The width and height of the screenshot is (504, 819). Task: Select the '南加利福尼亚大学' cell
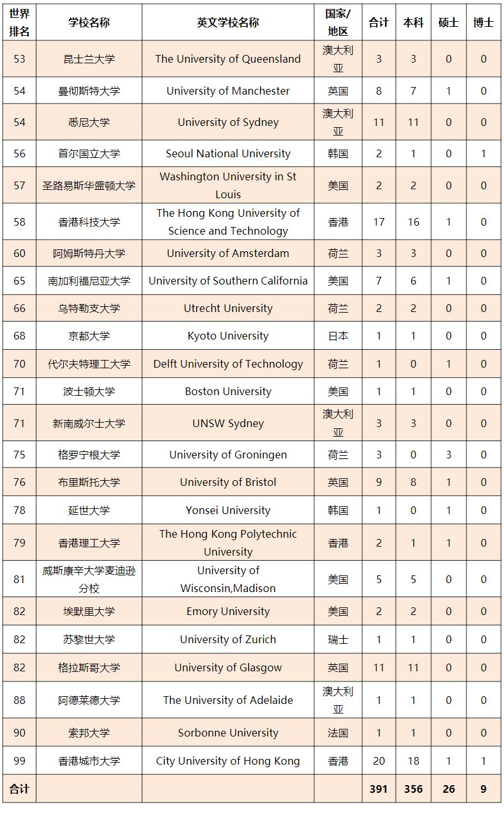(89, 281)
